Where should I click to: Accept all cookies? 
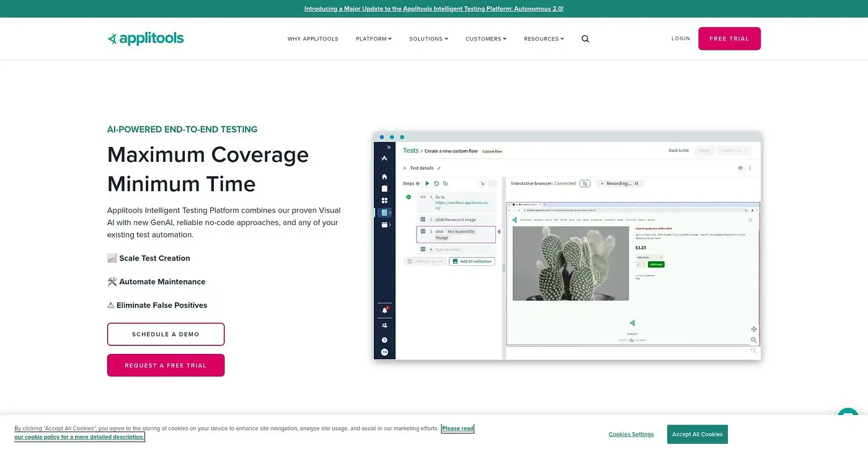[697, 434]
